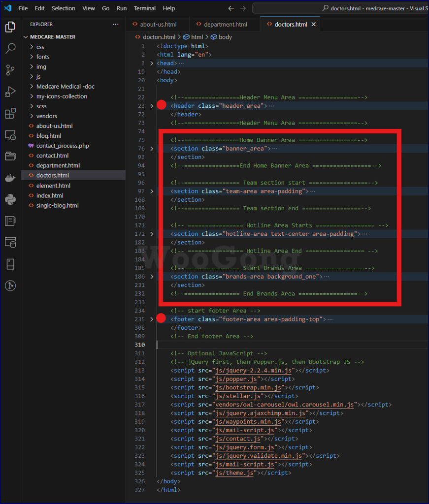Screen dimensions: 429x504
Task: Unfold the banner_area section on line 76
Action: [152, 149]
